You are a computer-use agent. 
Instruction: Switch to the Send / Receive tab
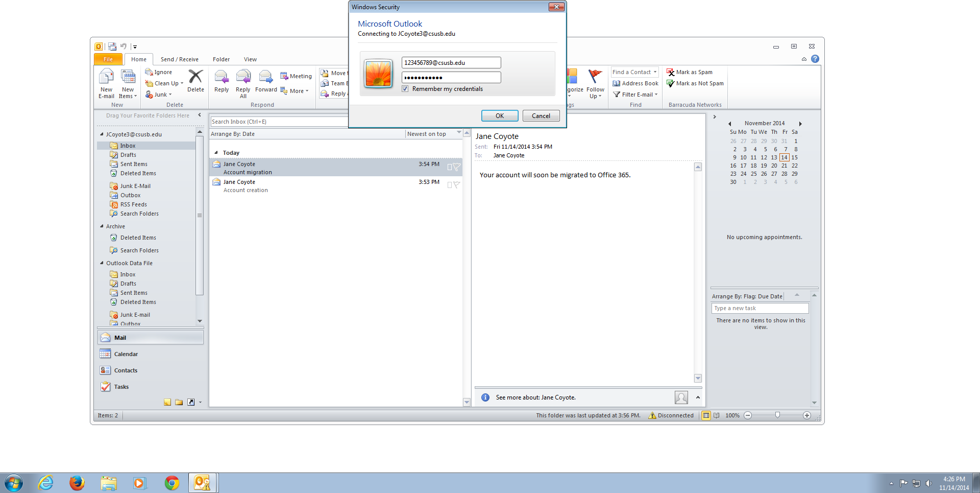click(180, 59)
